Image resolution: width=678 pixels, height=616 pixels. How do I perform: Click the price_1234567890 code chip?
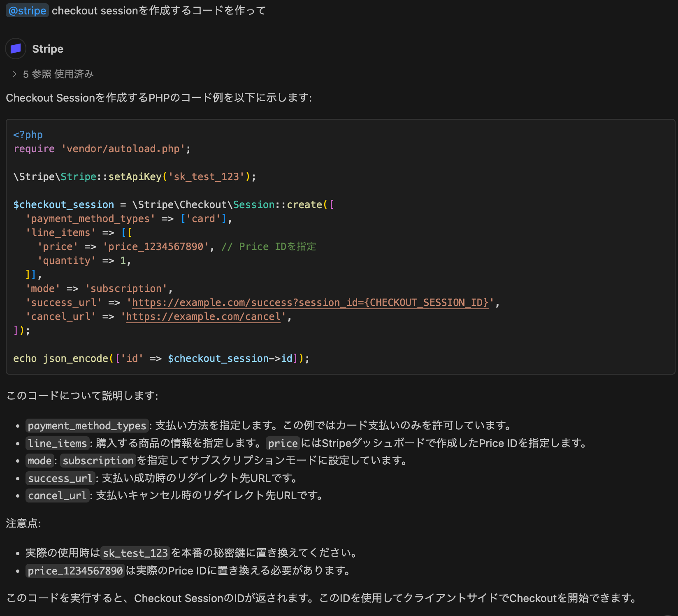click(x=75, y=570)
